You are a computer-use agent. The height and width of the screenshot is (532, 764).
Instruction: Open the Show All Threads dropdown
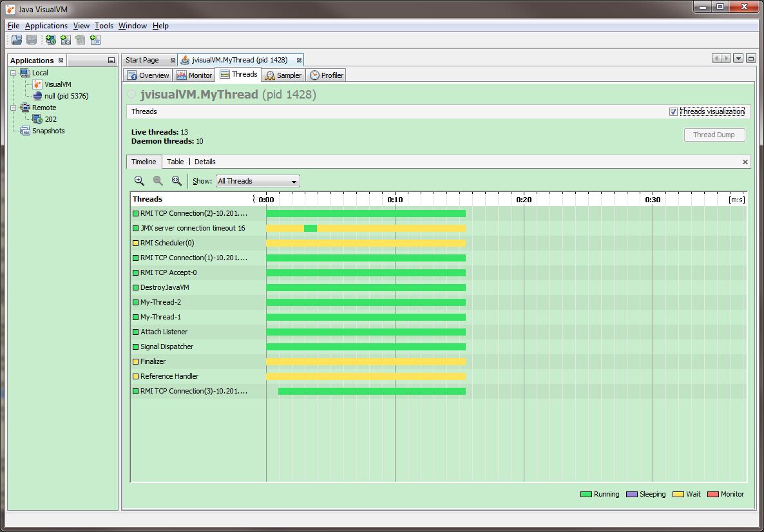(258, 181)
